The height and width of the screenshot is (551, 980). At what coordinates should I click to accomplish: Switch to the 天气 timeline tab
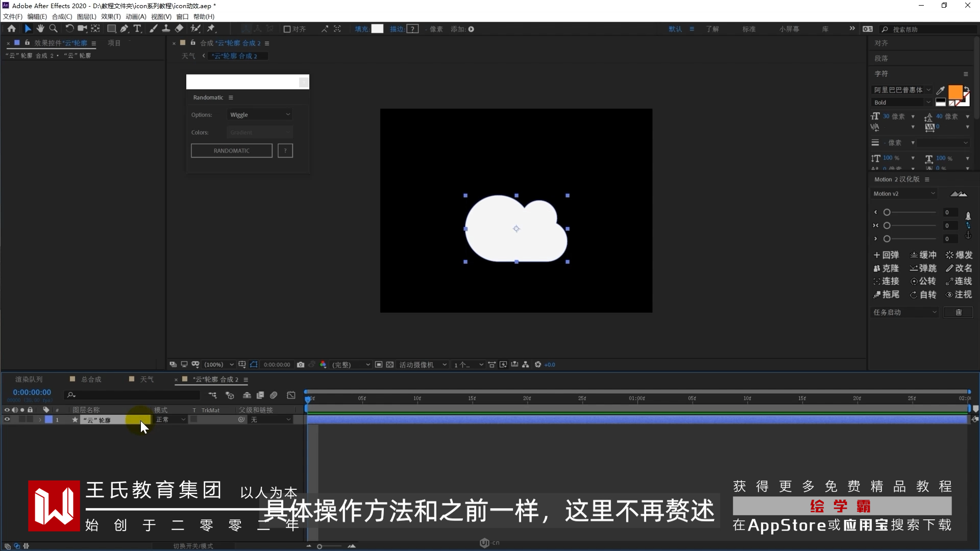146,379
